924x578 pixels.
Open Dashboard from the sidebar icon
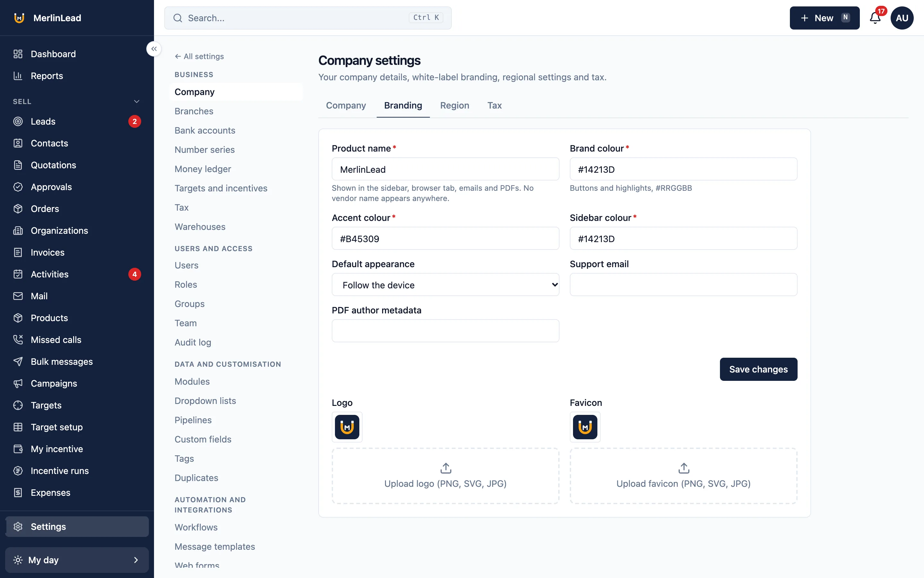pos(18,54)
